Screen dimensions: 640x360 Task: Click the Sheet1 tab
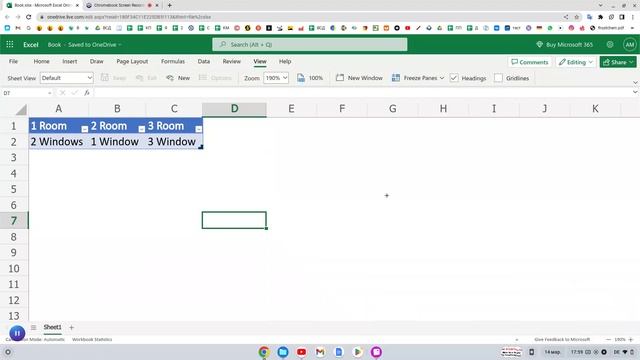(52, 327)
